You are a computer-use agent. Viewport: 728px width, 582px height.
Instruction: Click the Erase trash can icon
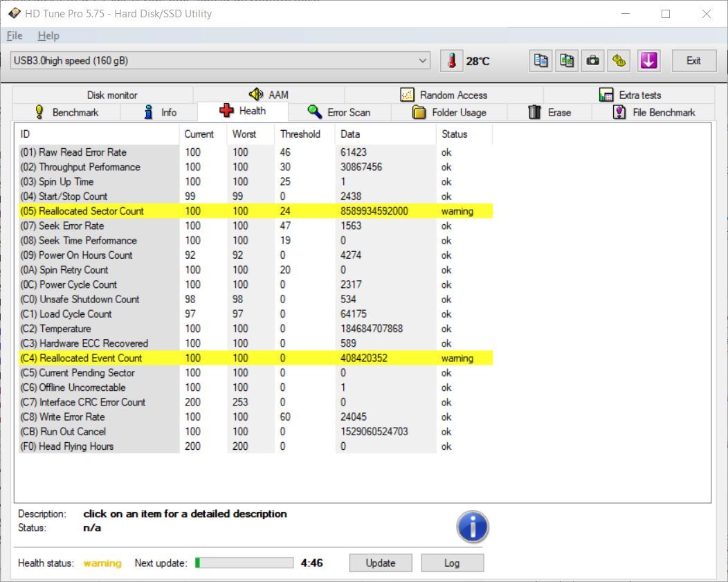pyautogui.click(x=534, y=112)
